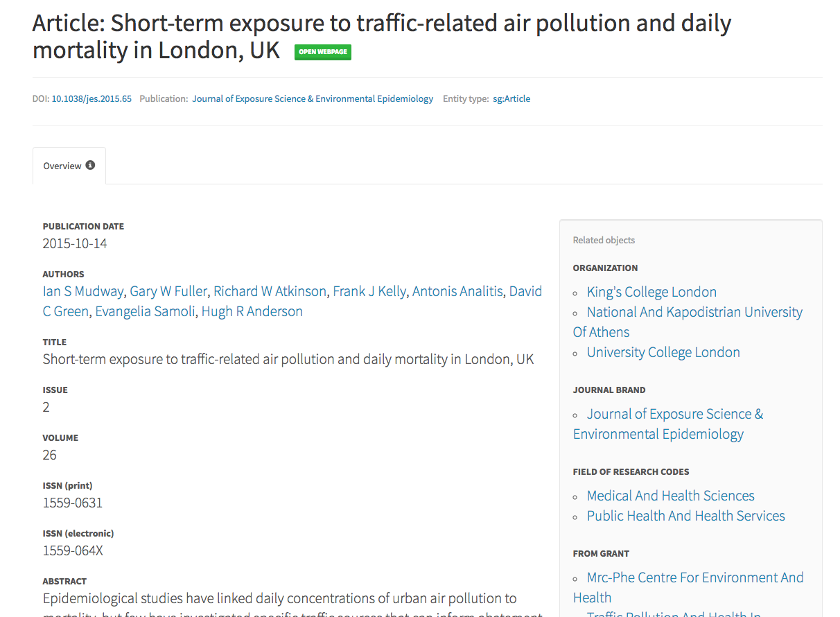
Task: Click the info icon next to Overview
Action: 90,166
